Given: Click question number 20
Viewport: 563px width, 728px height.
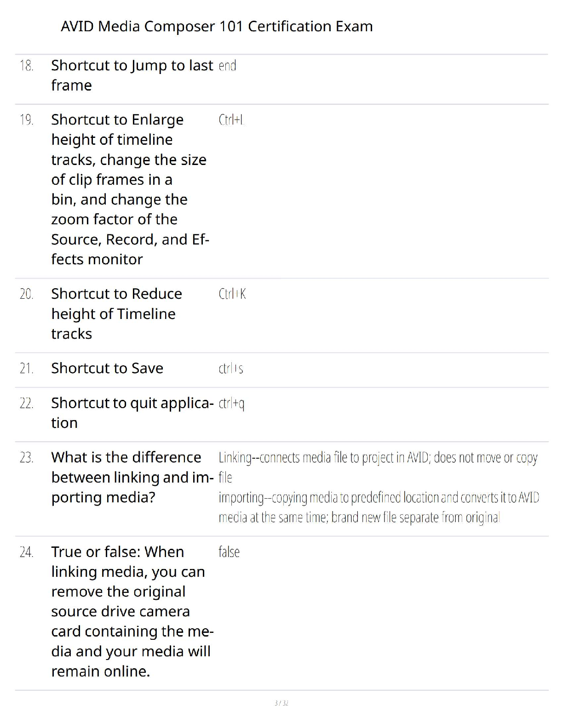Looking at the screenshot, I should [x=27, y=294].
